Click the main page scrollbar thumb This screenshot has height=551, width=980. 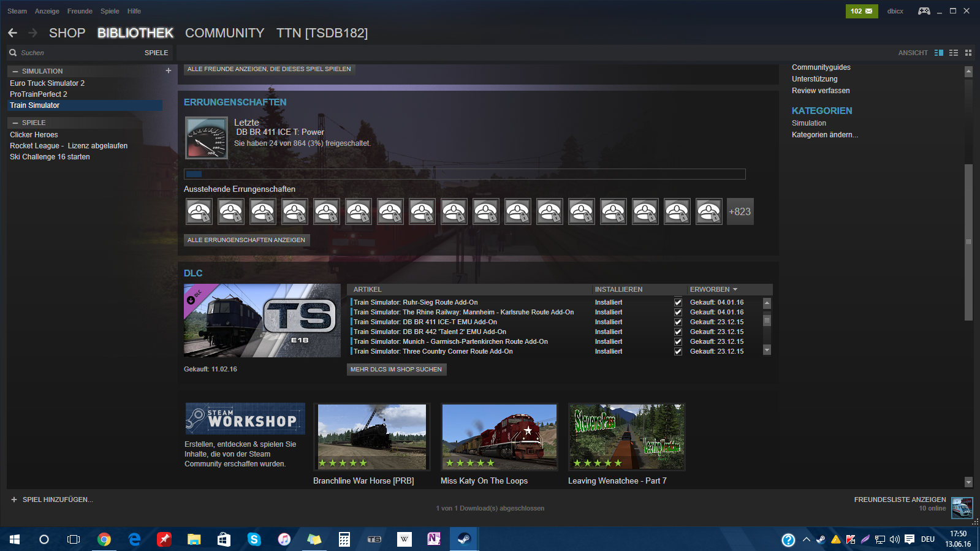[x=968, y=241]
